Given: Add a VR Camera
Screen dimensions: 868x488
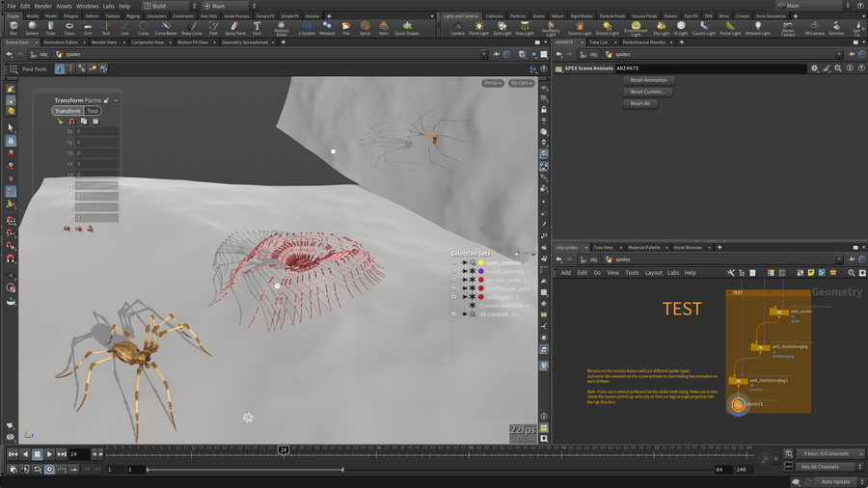Looking at the screenshot, I should (814, 28).
